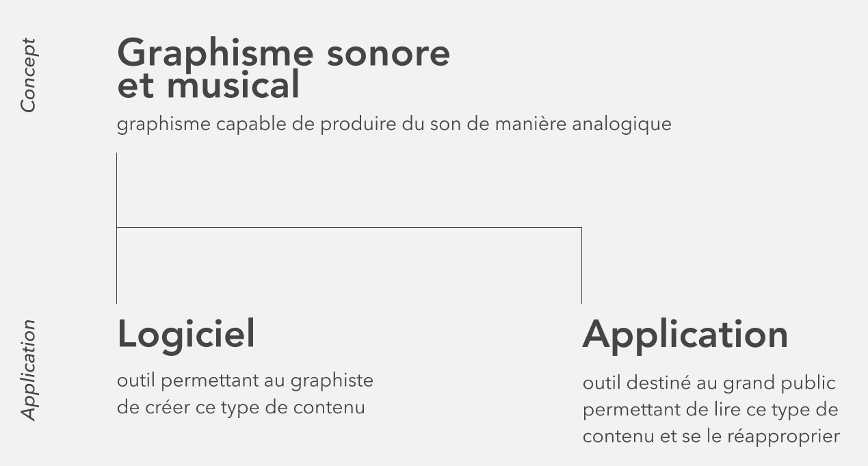Select the word sonore in the heading

(388, 53)
